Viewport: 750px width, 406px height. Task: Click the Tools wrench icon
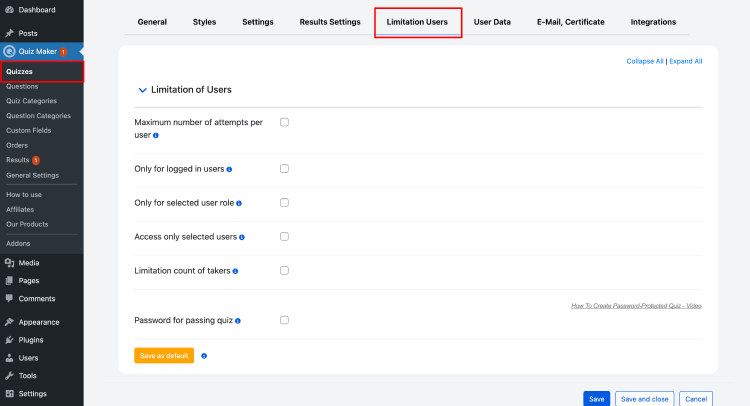(9, 375)
